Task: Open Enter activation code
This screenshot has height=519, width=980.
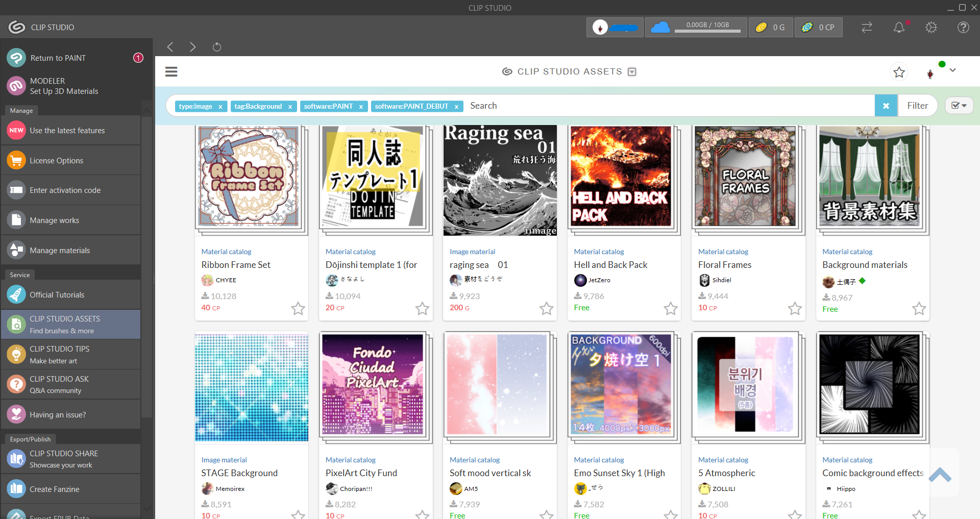Action: pyautogui.click(x=70, y=190)
